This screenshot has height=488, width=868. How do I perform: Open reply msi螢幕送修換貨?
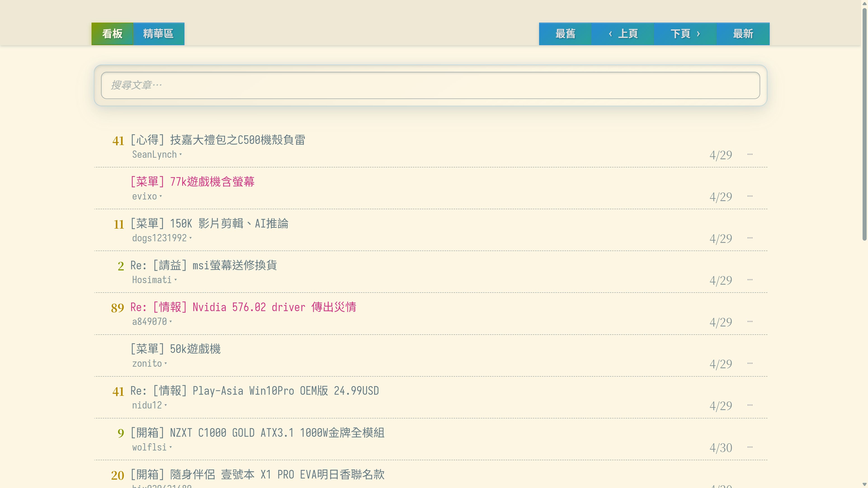tap(203, 265)
